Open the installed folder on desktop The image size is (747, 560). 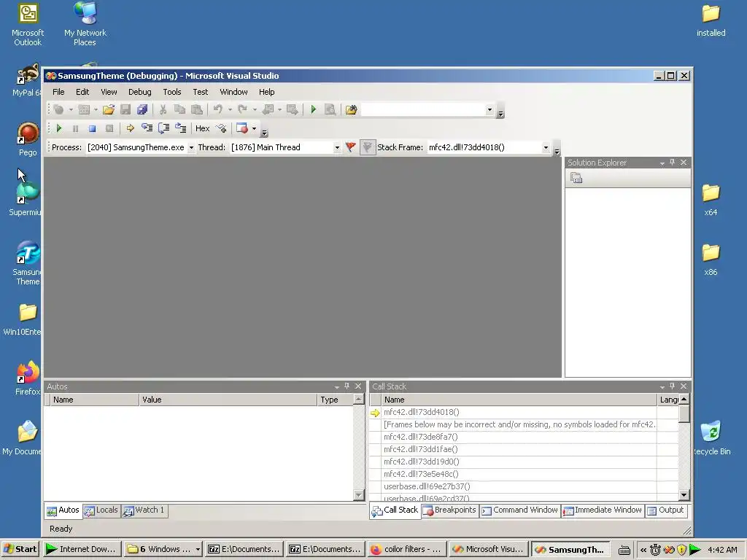pyautogui.click(x=711, y=21)
